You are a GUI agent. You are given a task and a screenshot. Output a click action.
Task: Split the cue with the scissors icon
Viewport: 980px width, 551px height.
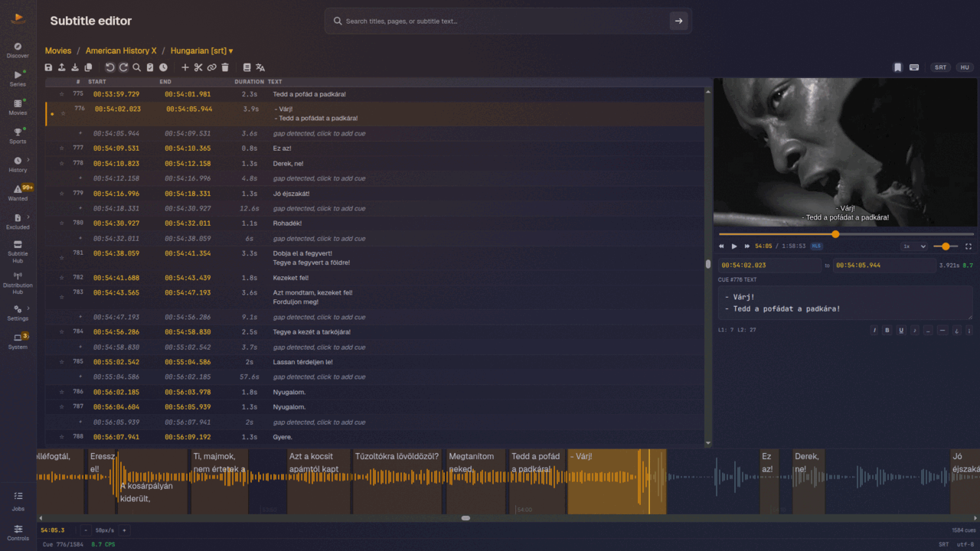[198, 67]
